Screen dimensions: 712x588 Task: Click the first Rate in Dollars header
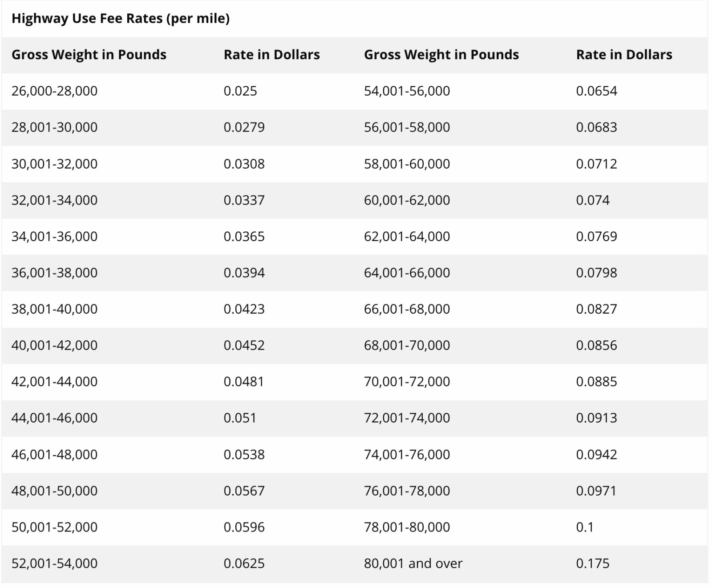[271, 55]
